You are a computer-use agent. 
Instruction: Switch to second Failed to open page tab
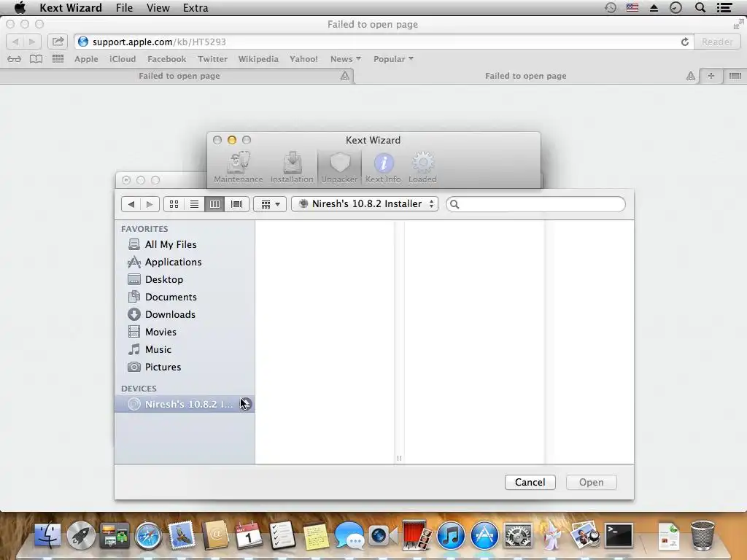click(x=525, y=76)
